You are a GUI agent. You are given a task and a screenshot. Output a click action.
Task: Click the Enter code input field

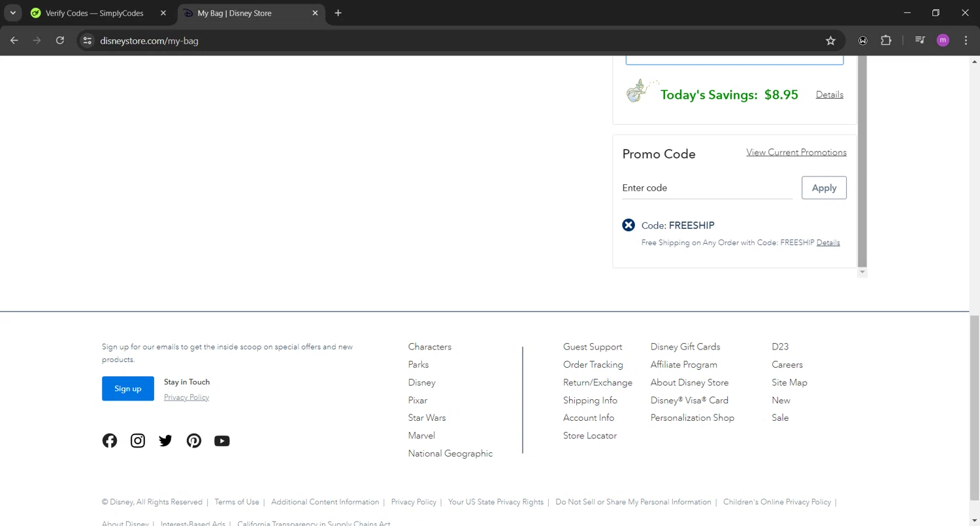point(707,188)
